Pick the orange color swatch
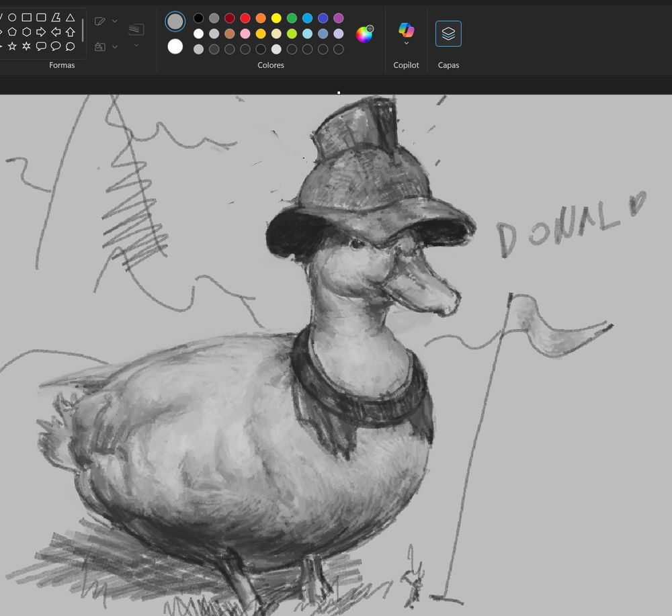 pyautogui.click(x=261, y=18)
